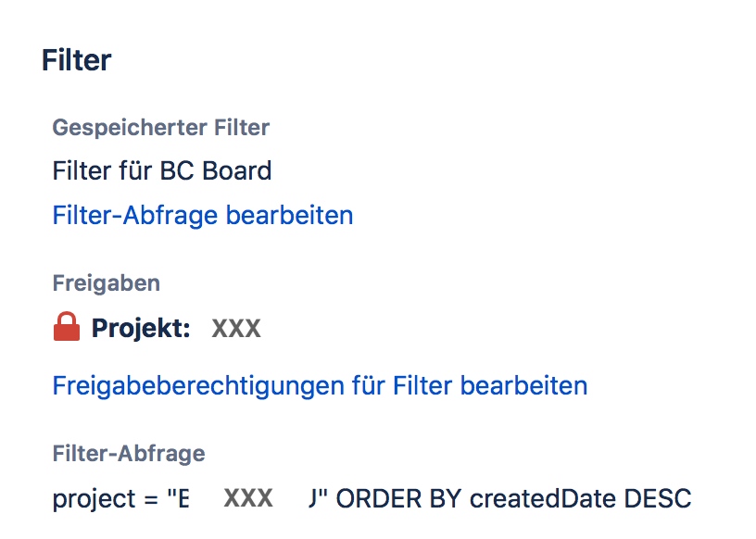Click the restricted-sharing padlock indicator
This screenshot has width=756, height=539.
click(66, 327)
